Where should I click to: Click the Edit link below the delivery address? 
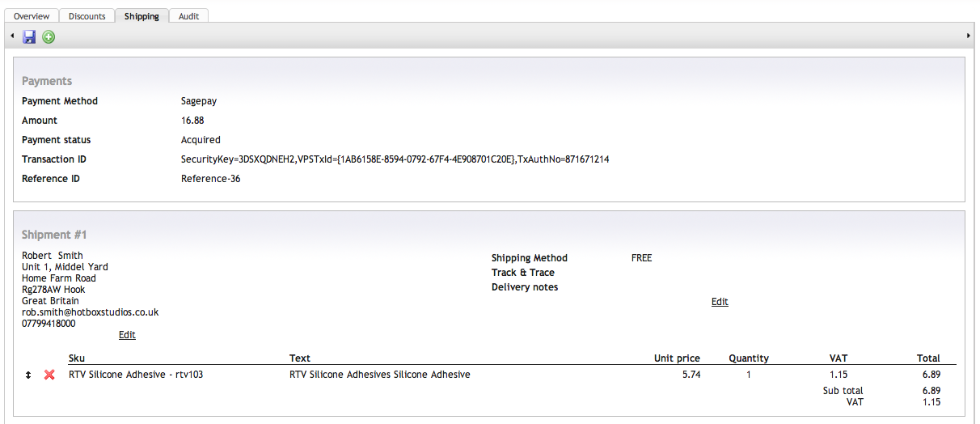(127, 335)
